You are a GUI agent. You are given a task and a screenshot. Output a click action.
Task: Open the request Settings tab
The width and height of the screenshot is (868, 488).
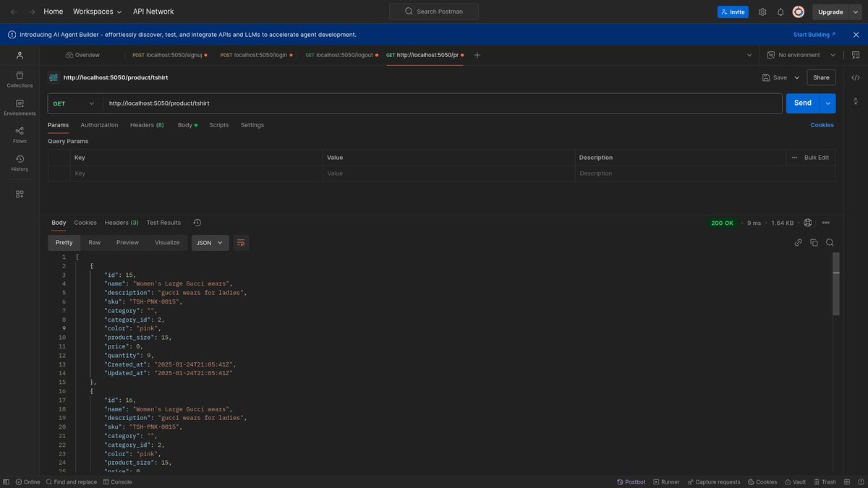(252, 125)
